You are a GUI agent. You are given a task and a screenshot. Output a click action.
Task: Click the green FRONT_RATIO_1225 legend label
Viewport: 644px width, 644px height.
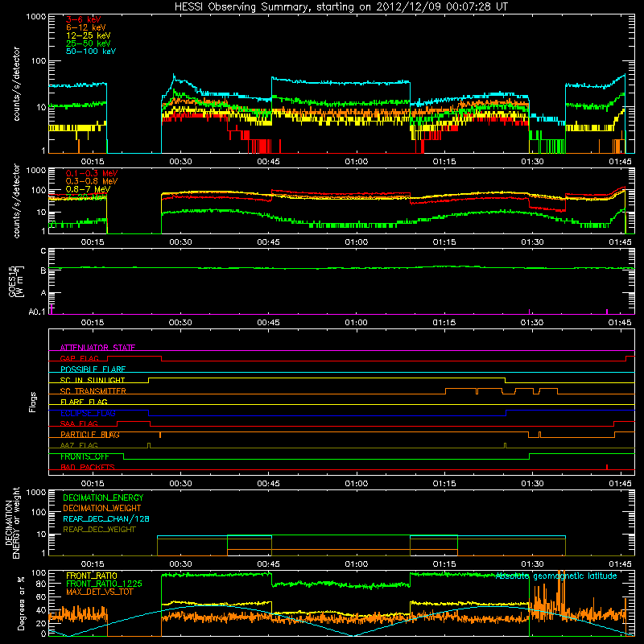tap(104, 584)
